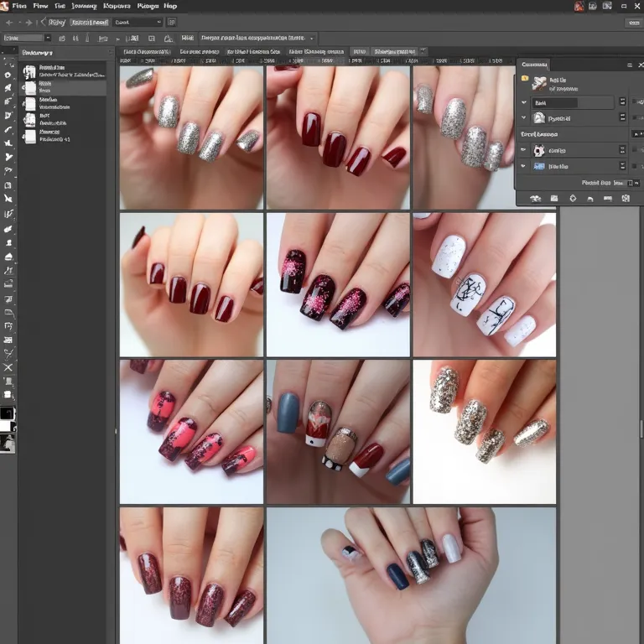
Task: Click the last icon in the right panel footer
Action: 626,199
